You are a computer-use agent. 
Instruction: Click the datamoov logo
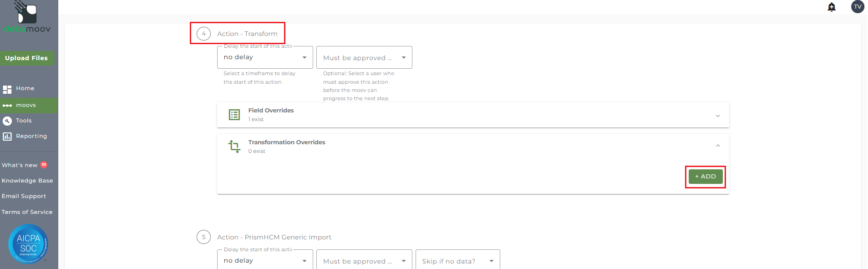point(27,18)
